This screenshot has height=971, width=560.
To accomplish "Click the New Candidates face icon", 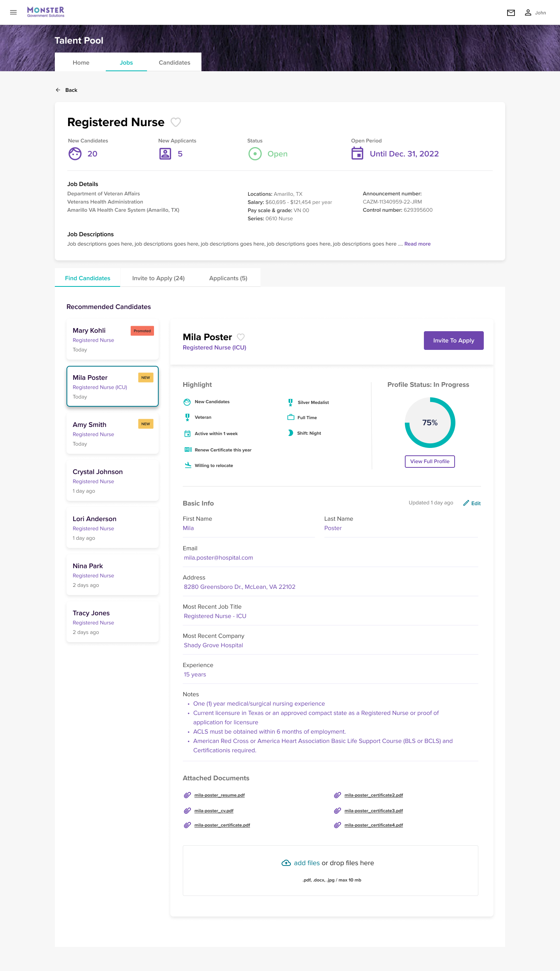I will [x=75, y=154].
